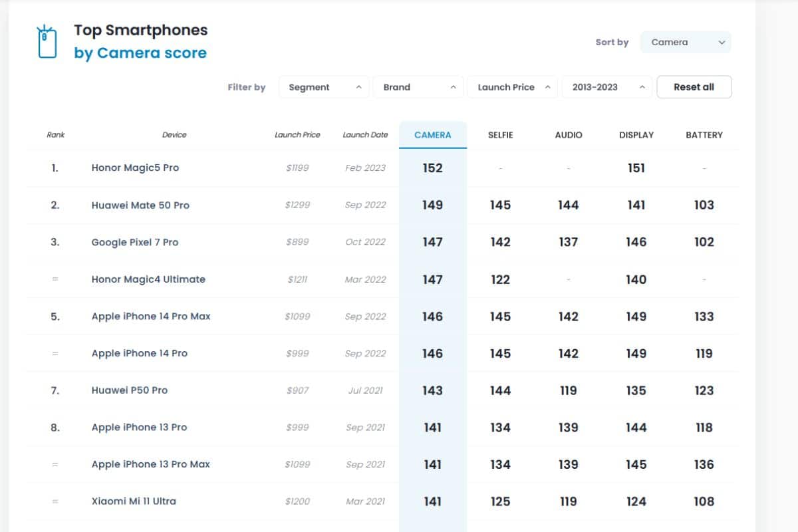The image size is (798, 532).
Task: Open the Google Pixel 7 Pro link
Action: 135,242
